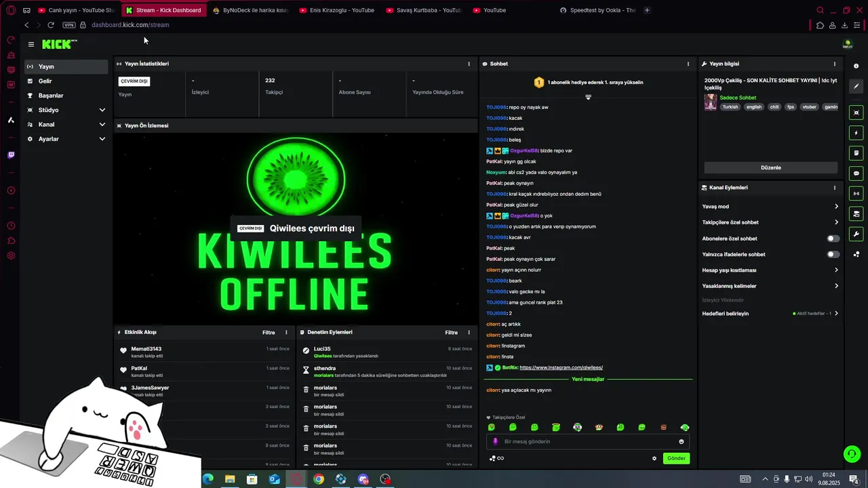Click the Düzenle button
This screenshot has height=488, width=868.
[771, 167]
